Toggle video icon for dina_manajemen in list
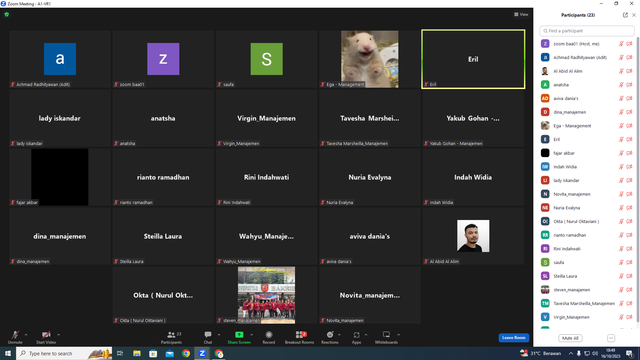 [x=629, y=112]
